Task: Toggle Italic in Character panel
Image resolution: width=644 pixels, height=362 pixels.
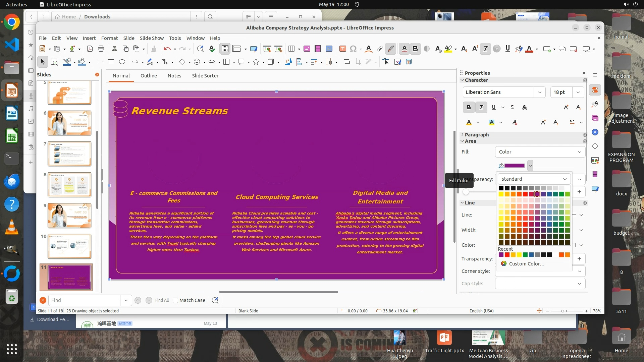Action: tap(481, 107)
